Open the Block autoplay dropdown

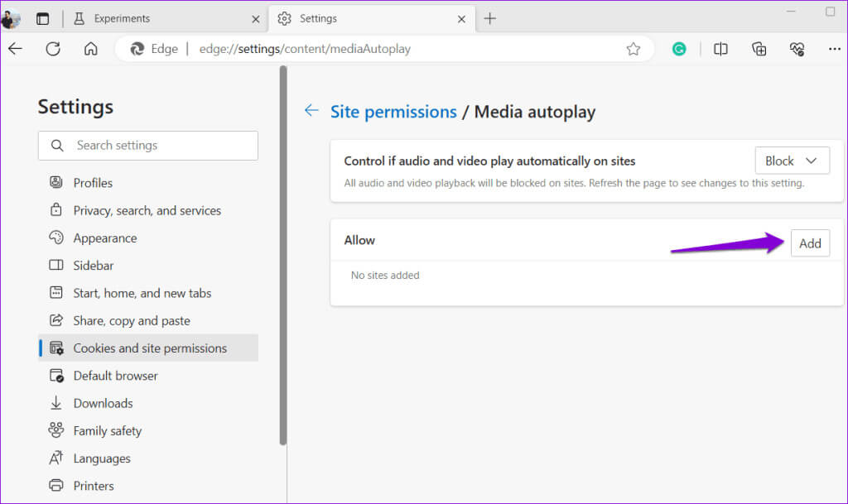tap(792, 161)
